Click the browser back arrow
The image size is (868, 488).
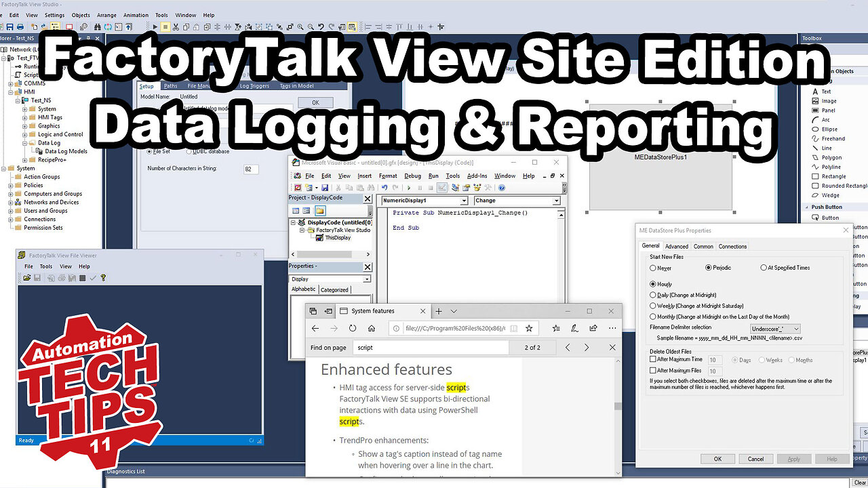tap(315, 328)
